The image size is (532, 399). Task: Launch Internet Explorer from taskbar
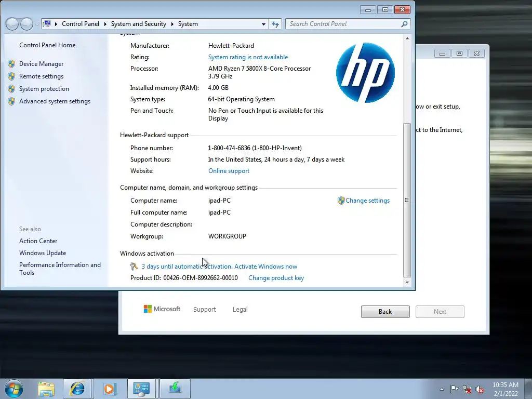(x=77, y=389)
